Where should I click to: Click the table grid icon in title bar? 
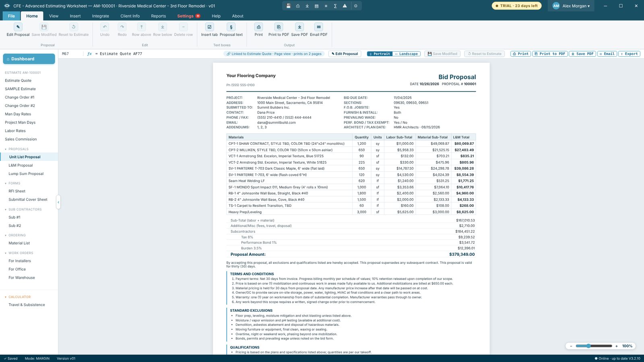pyautogui.click(x=316, y=6)
